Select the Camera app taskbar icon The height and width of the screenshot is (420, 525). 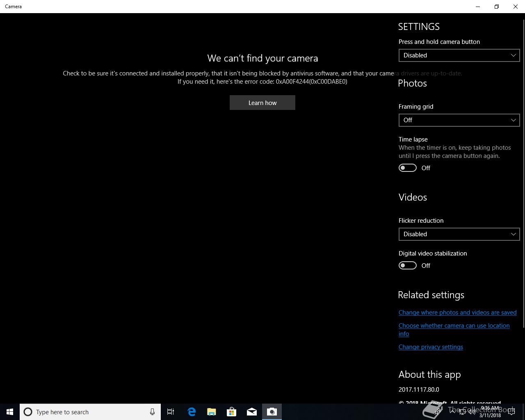point(272,412)
